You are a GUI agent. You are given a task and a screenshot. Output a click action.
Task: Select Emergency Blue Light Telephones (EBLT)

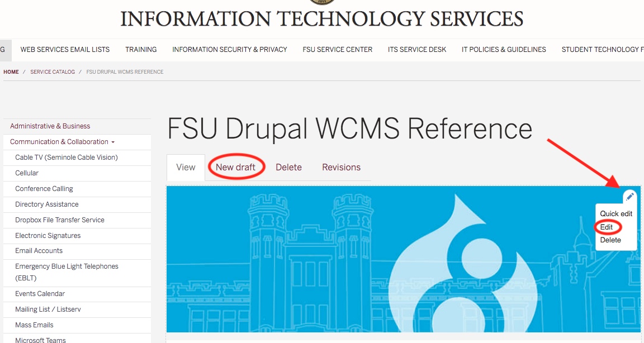[67, 272]
